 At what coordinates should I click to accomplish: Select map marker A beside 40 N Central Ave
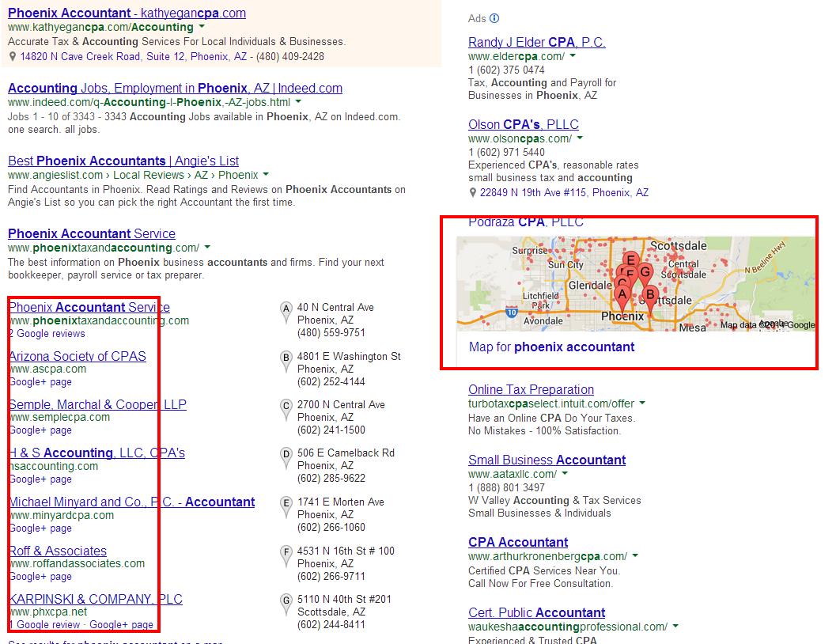pyautogui.click(x=286, y=312)
